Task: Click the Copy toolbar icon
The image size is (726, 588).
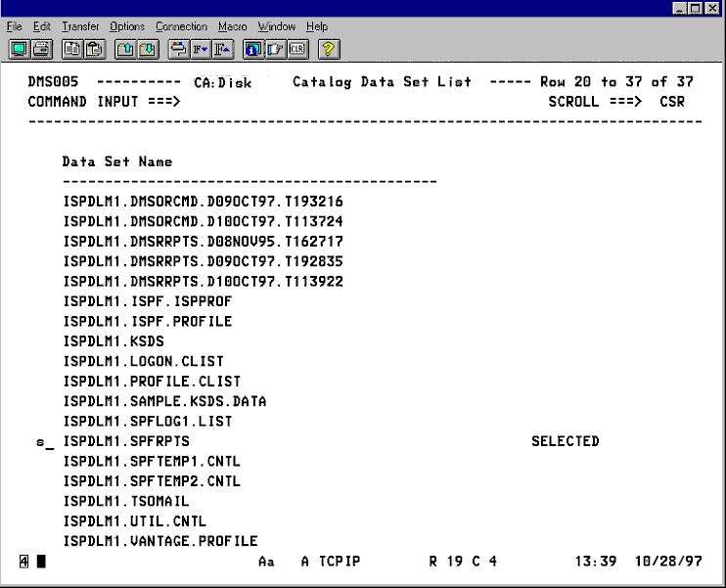Action: 72,49
